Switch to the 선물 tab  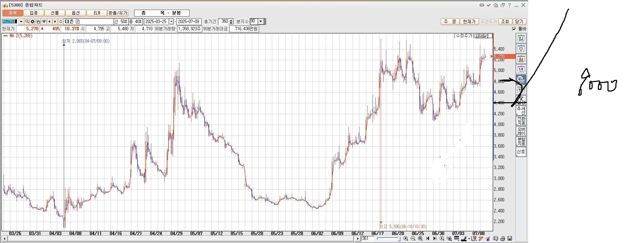pos(54,13)
